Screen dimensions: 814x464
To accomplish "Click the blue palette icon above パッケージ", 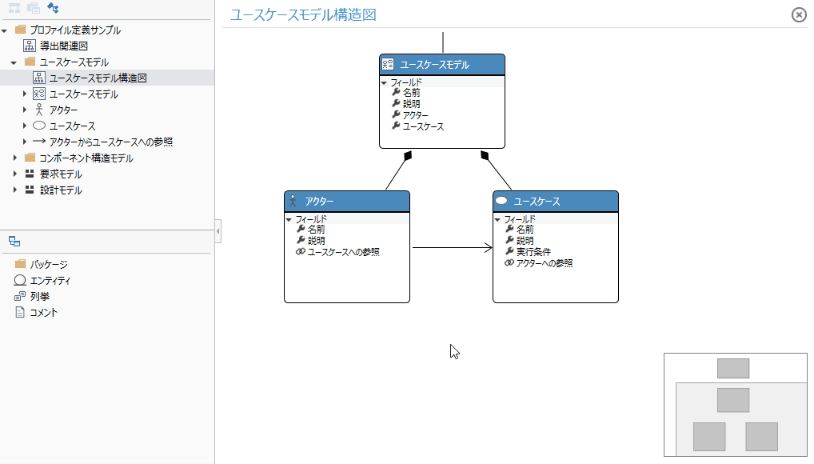I will pyautogui.click(x=14, y=241).
